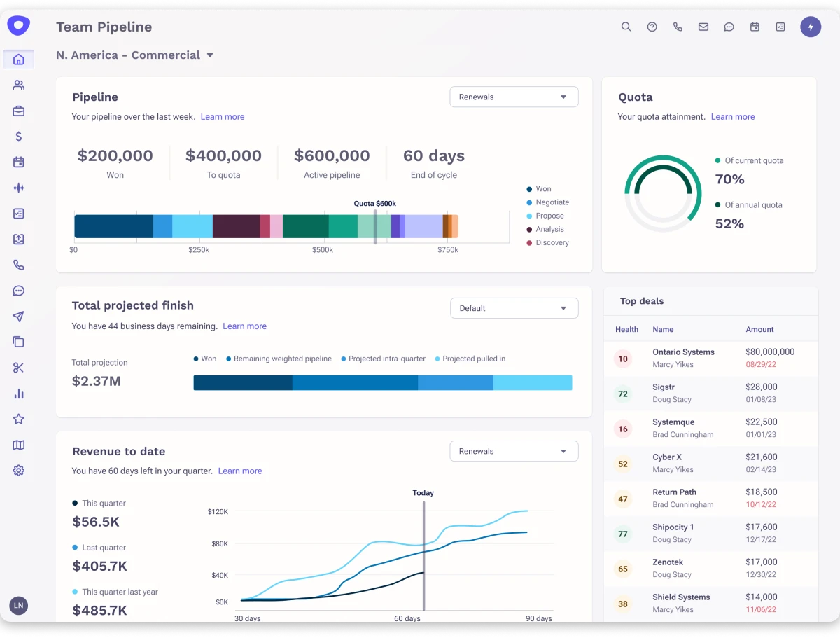Open the Shipocity 1 deal
Screen dimensions: 840x638
pyautogui.click(x=710, y=534)
